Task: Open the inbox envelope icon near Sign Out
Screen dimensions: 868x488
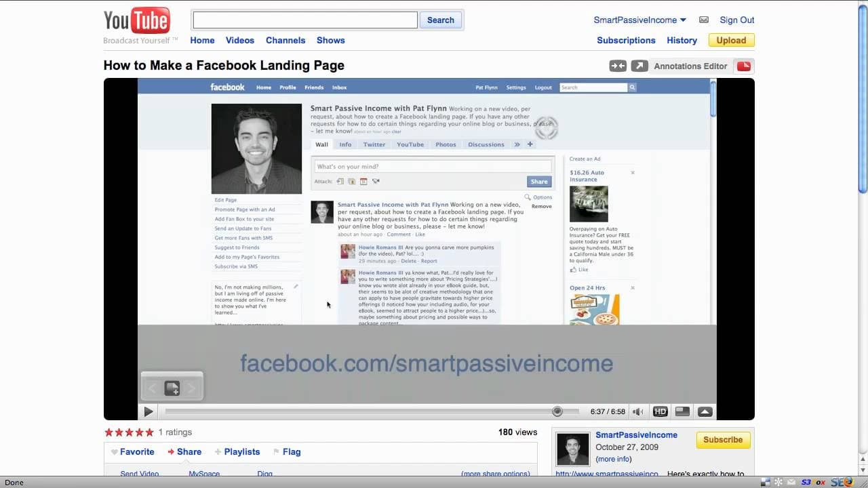Action: tap(704, 20)
